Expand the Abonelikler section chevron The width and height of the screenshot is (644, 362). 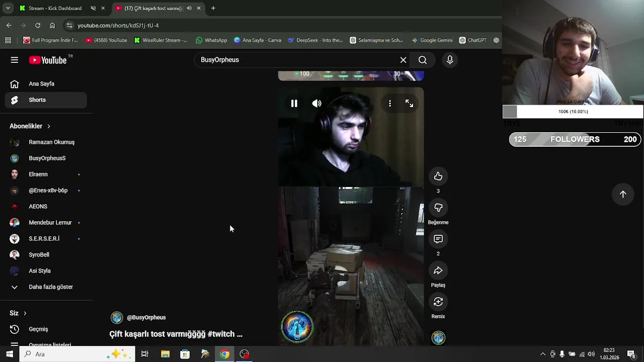(x=49, y=126)
